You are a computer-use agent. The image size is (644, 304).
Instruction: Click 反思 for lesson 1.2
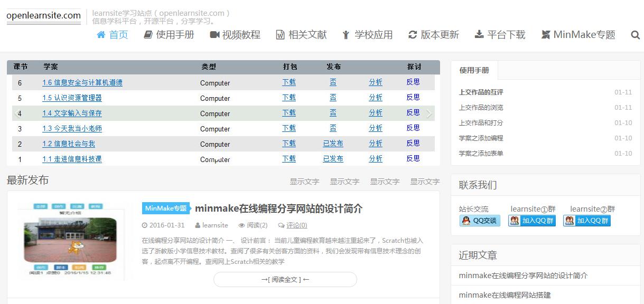(413, 144)
